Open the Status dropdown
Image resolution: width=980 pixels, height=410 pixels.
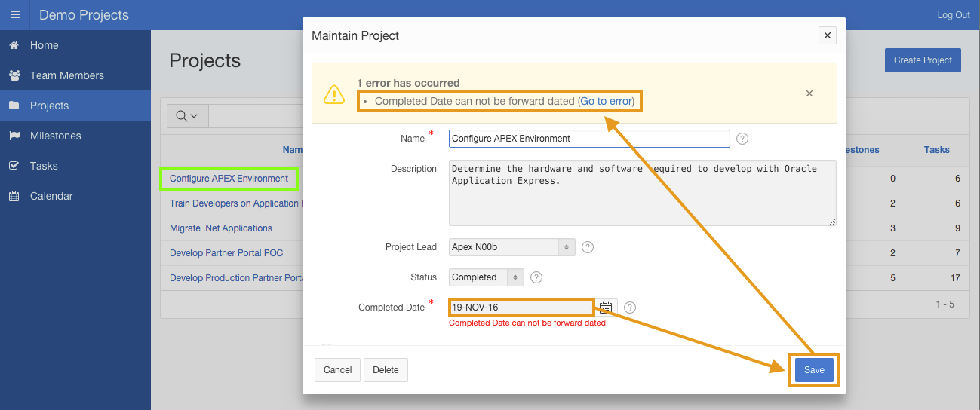[x=486, y=277]
